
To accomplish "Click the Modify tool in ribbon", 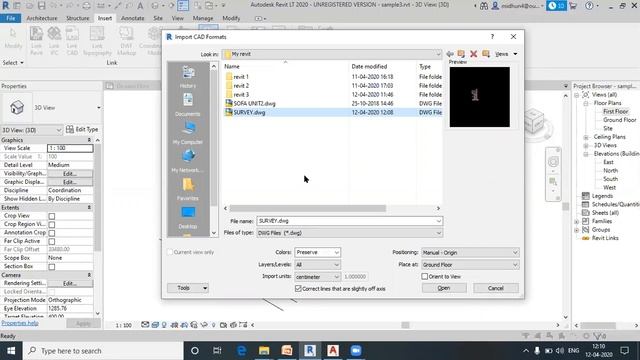I will coord(13,38).
